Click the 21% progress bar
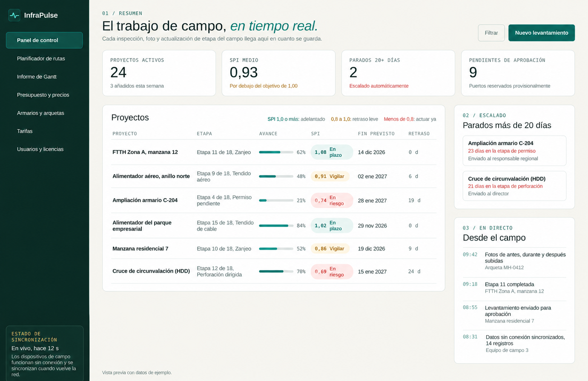588x381 pixels. point(276,201)
